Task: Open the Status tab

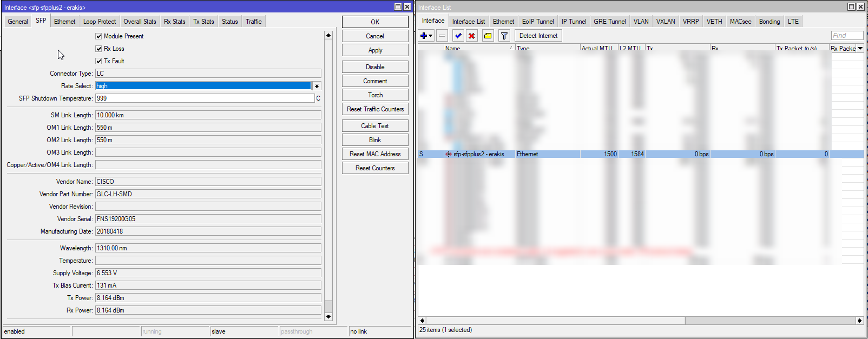Action: [x=230, y=22]
